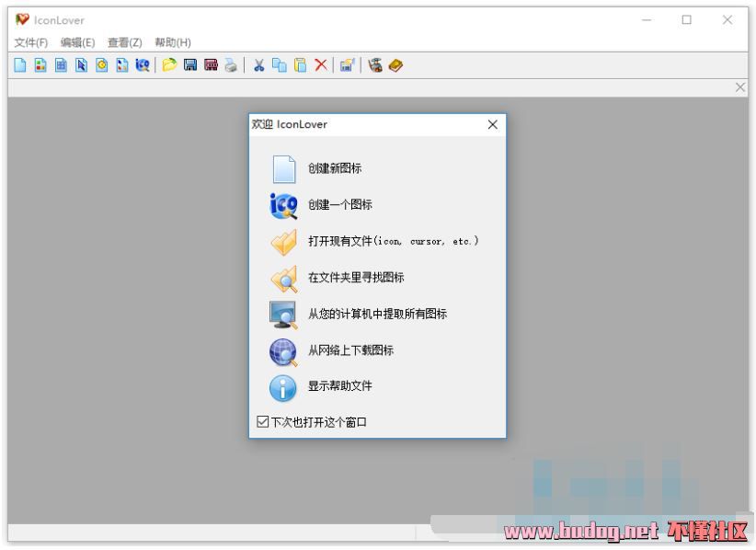Click the blue info icon for 显示帮助文件

(282, 388)
